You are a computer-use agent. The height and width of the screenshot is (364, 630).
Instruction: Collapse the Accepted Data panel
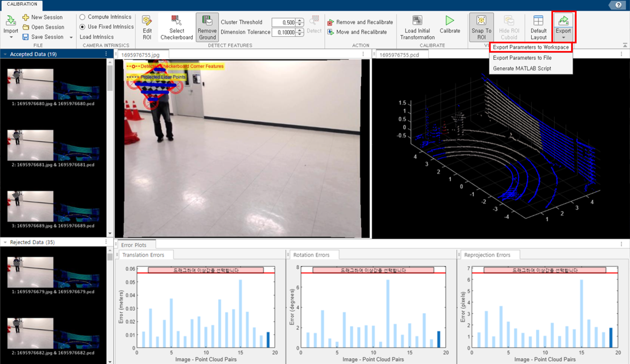click(x=5, y=54)
